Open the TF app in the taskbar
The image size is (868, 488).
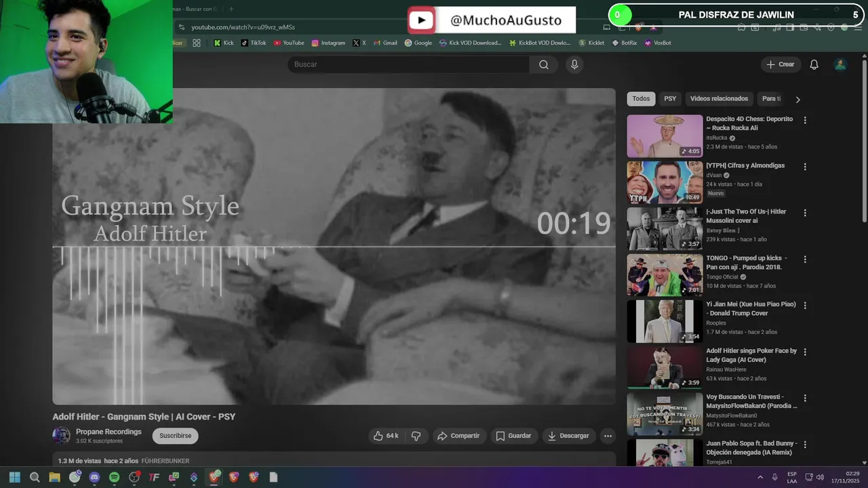coord(154,477)
